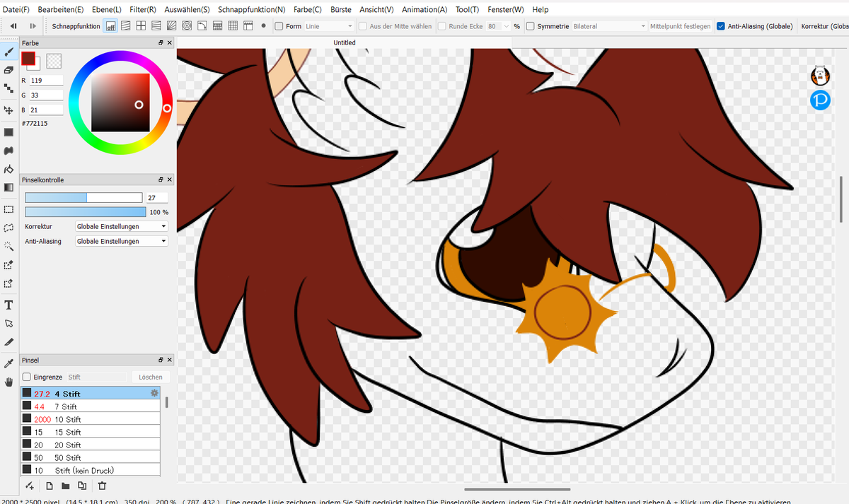
Task: Select the Selection Pen tool
Action: (8, 265)
